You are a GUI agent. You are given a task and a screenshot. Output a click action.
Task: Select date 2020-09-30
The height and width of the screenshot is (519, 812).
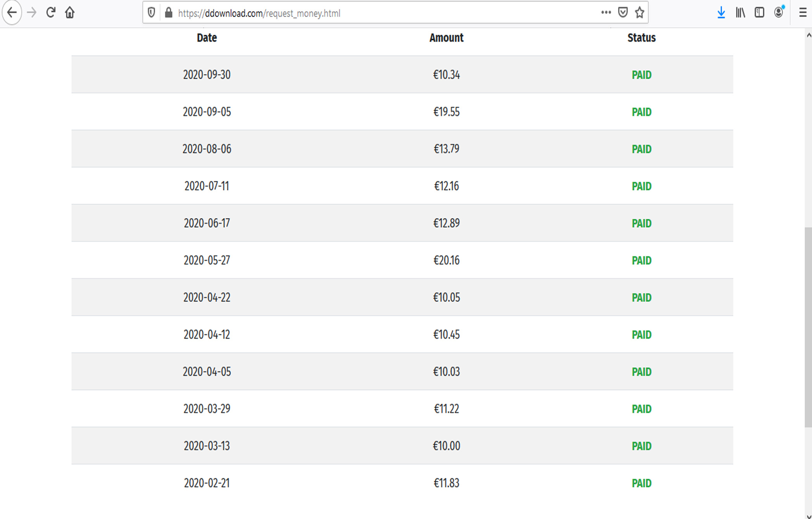point(207,74)
